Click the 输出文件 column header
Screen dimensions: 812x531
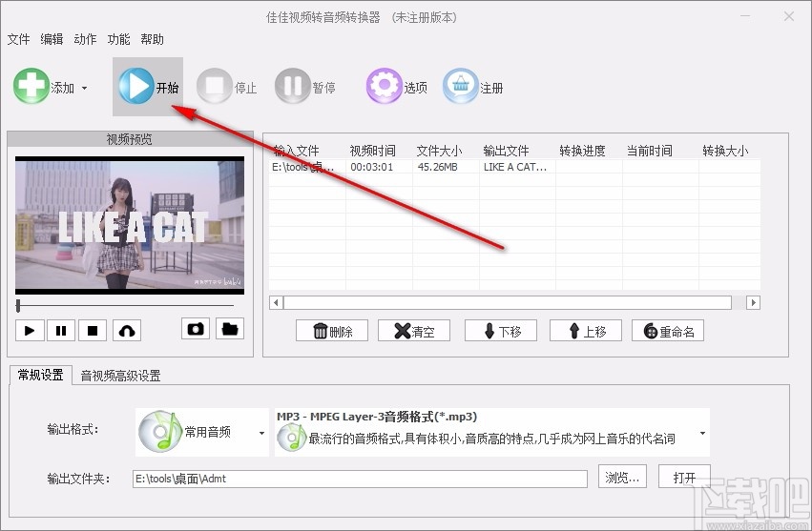pos(506,152)
